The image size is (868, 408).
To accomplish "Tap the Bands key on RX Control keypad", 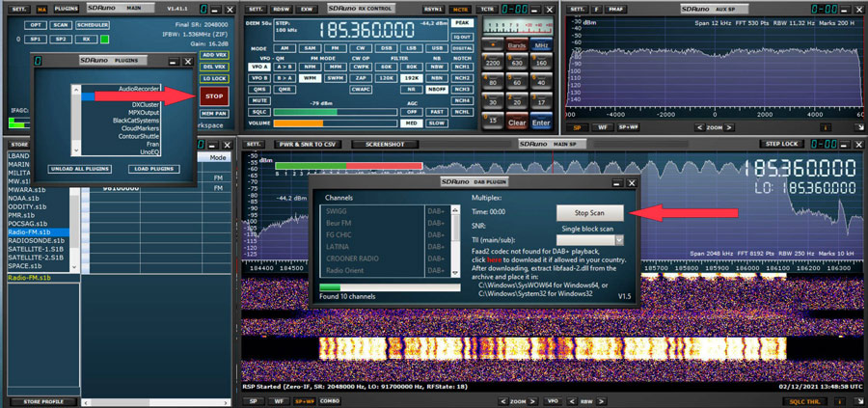I will tap(517, 45).
